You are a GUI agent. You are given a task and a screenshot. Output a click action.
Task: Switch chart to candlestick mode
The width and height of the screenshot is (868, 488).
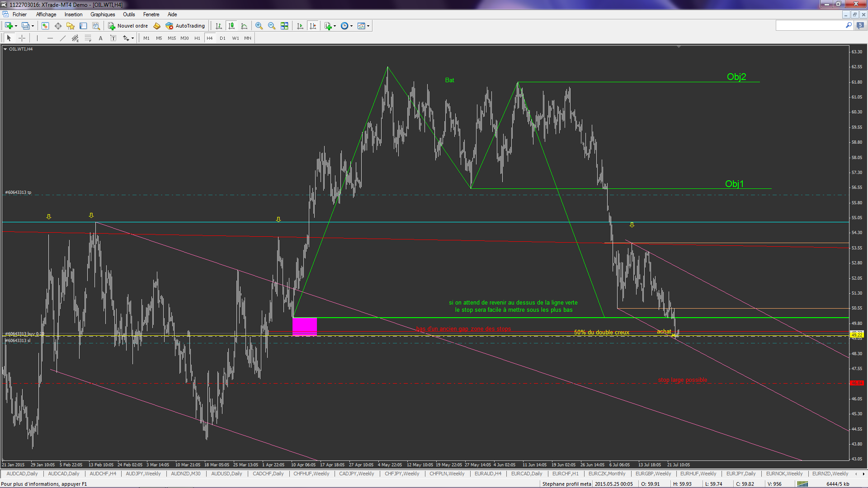pyautogui.click(x=231, y=26)
